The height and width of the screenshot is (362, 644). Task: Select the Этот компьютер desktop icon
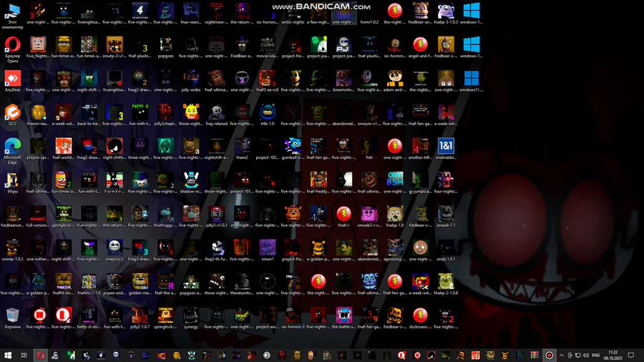coord(12,15)
